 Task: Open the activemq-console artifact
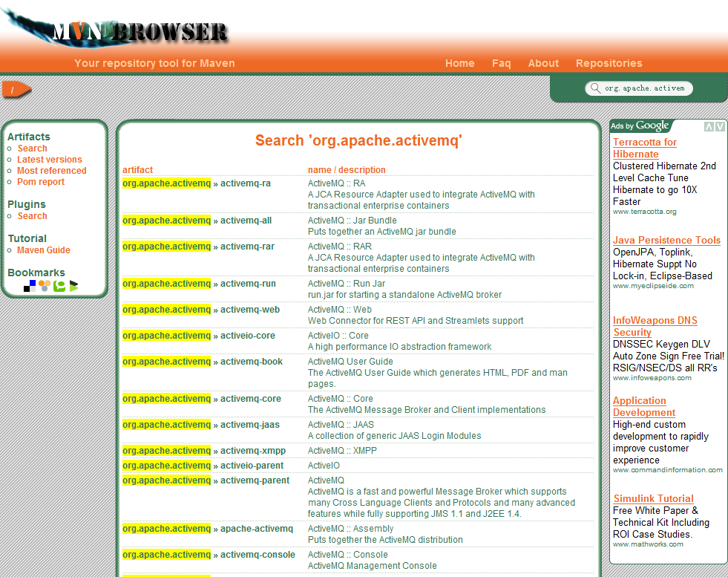pyautogui.click(x=258, y=555)
